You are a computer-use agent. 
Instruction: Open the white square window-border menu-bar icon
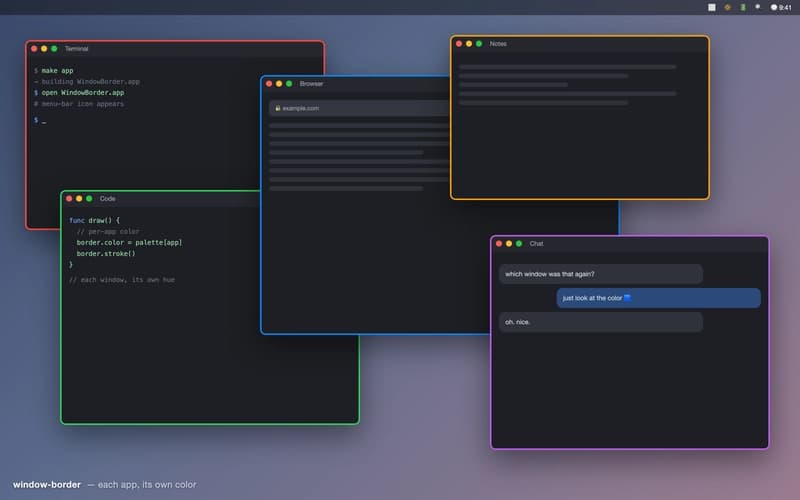712,7
